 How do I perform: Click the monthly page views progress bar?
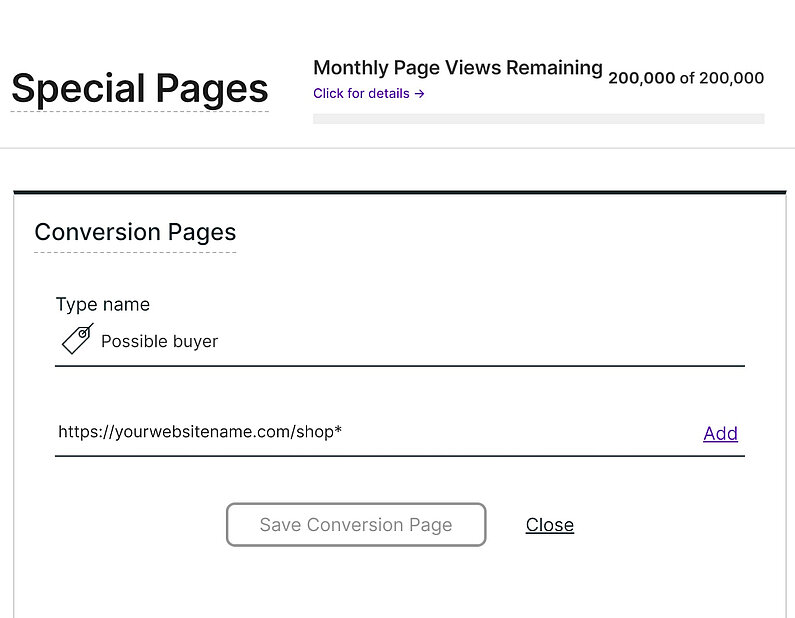(x=538, y=119)
